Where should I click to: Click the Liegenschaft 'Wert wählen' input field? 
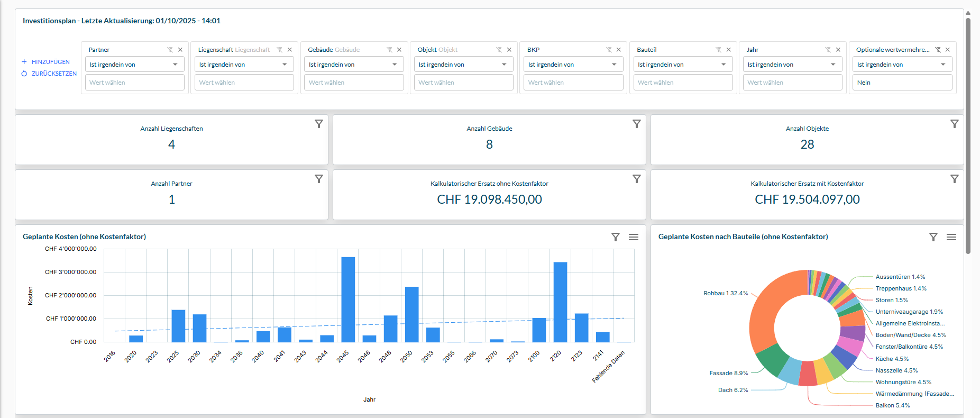(244, 83)
